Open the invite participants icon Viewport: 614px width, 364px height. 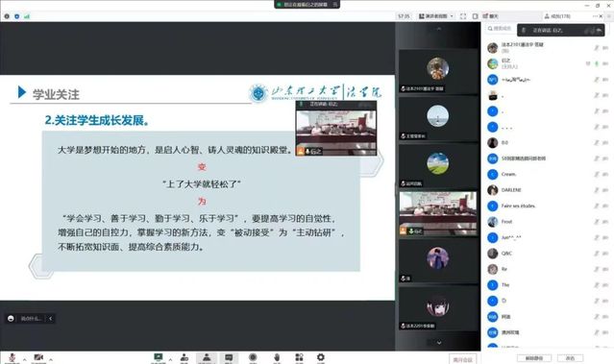point(184,357)
